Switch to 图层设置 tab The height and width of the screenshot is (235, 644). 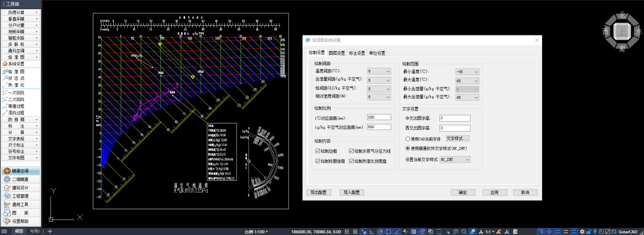coord(337,53)
